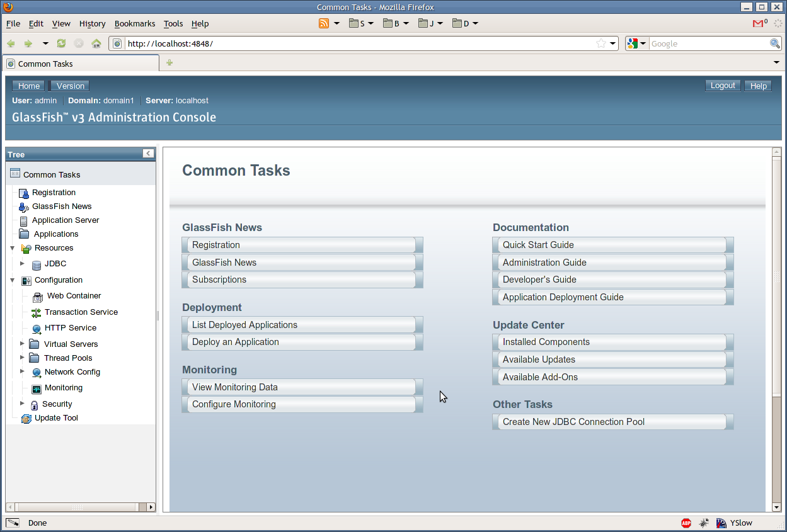Screen dimensions: 787x532
Task: Click the GlassFish News tree icon
Action: [23, 207]
